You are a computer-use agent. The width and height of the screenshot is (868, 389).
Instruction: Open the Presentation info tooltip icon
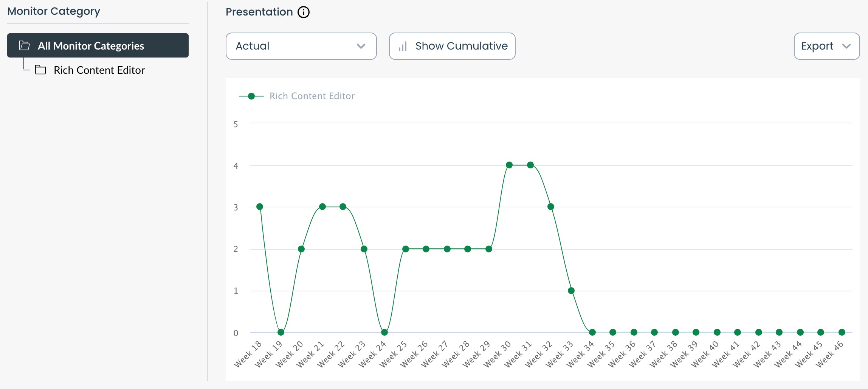point(303,12)
